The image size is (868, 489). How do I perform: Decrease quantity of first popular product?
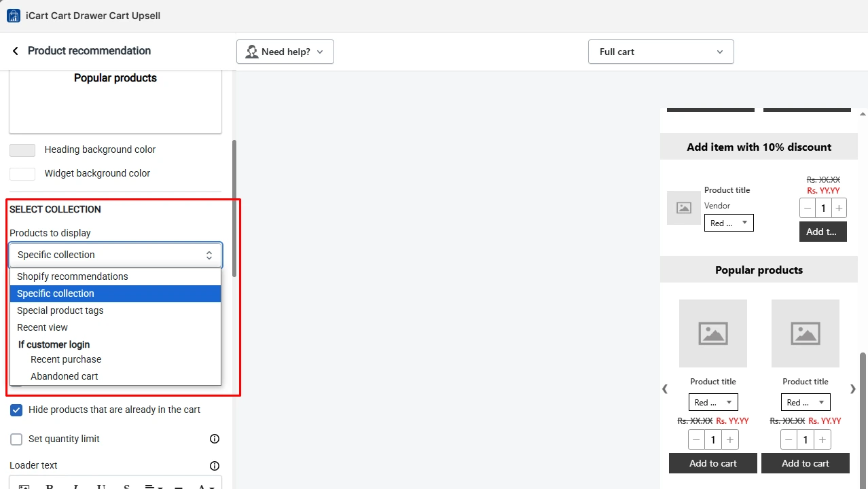pos(696,440)
